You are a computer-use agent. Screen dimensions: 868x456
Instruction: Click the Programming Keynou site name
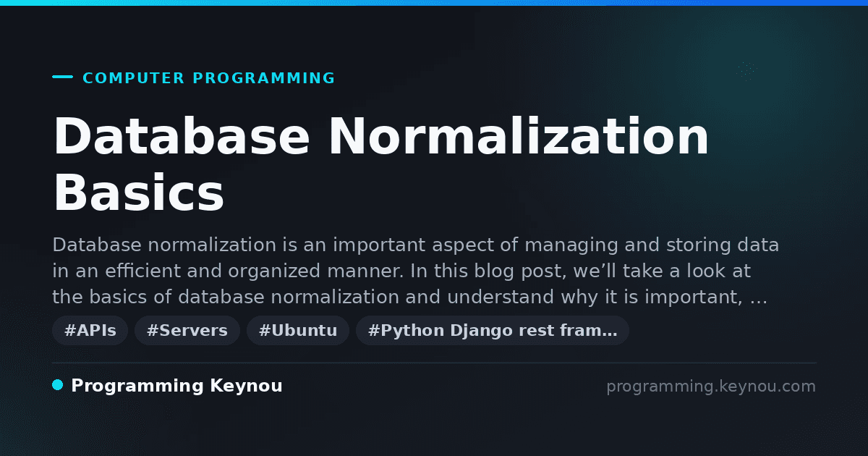tap(176, 387)
